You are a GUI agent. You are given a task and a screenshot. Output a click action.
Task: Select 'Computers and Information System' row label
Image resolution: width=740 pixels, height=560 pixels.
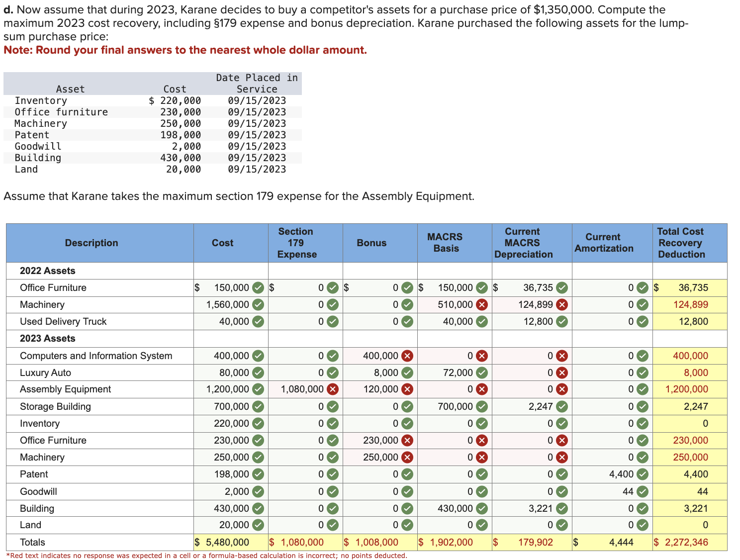tap(96, 356)
